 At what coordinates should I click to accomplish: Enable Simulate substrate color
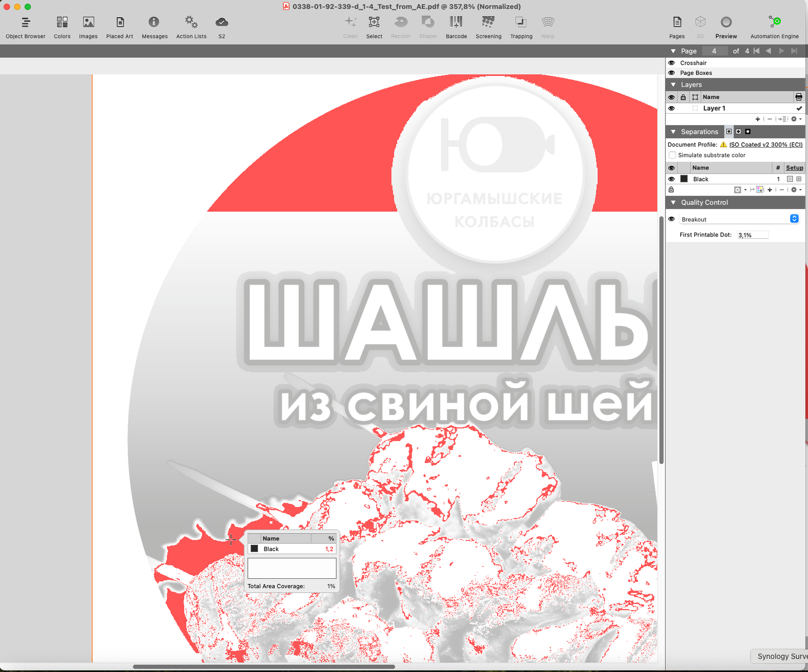coord(672,155)
